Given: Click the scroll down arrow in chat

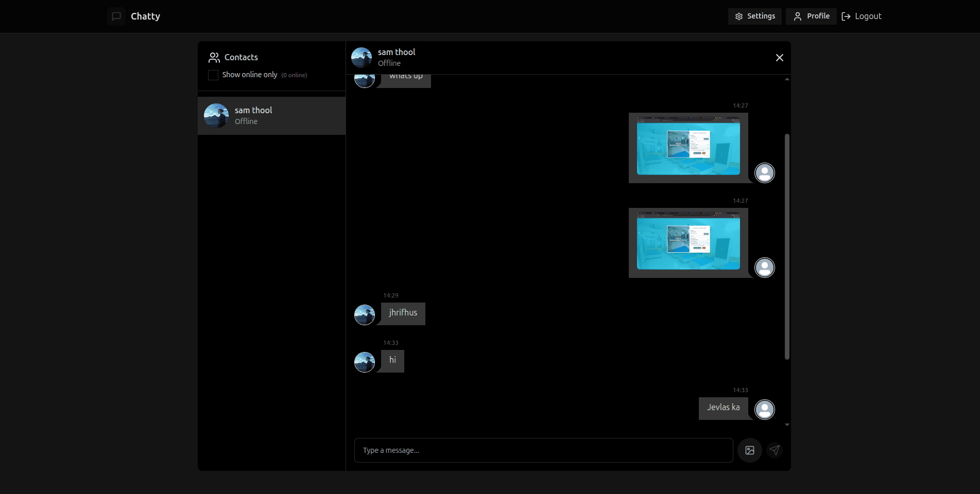Looking at the screenshot, I should 787,425.
